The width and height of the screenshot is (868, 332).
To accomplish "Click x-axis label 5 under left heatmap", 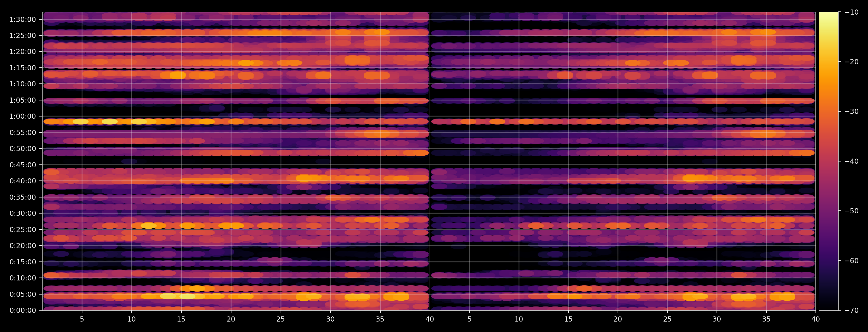I will (82, 319).
